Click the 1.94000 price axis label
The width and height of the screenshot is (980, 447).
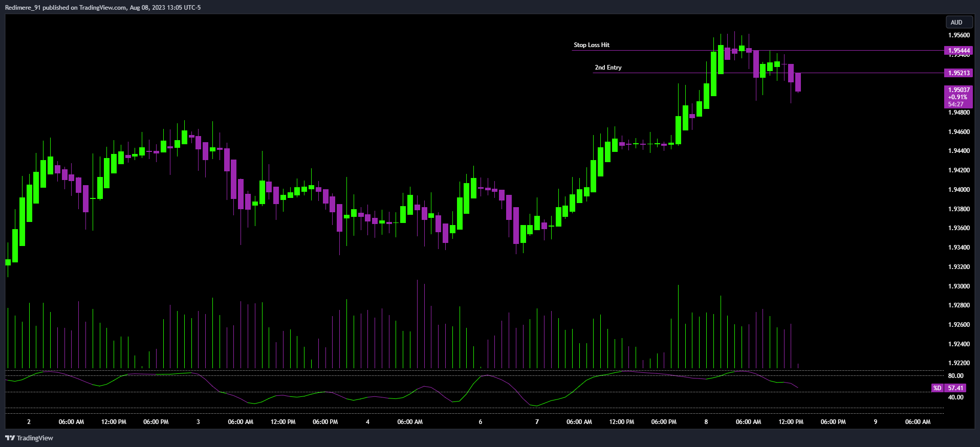coord(959,190)
